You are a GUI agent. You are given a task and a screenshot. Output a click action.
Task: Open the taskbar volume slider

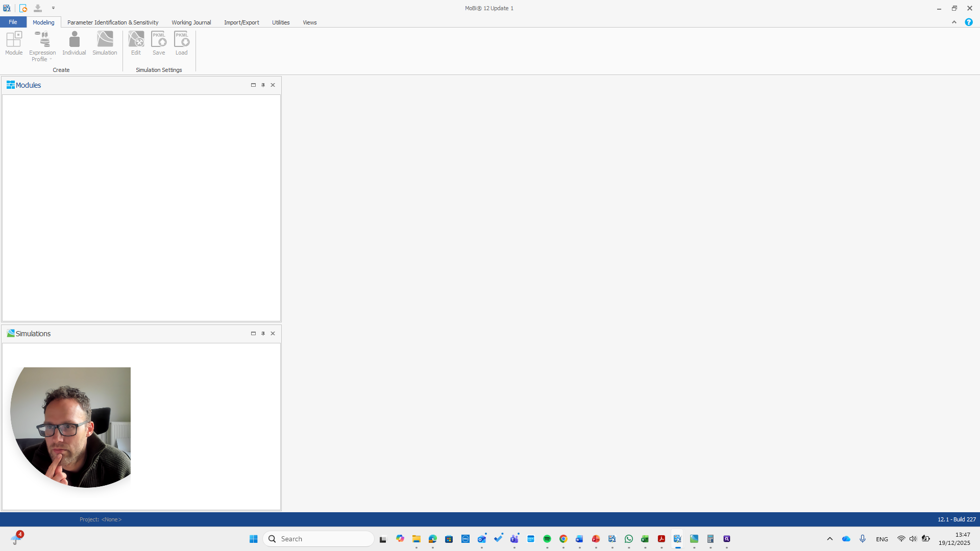[913, 538]
